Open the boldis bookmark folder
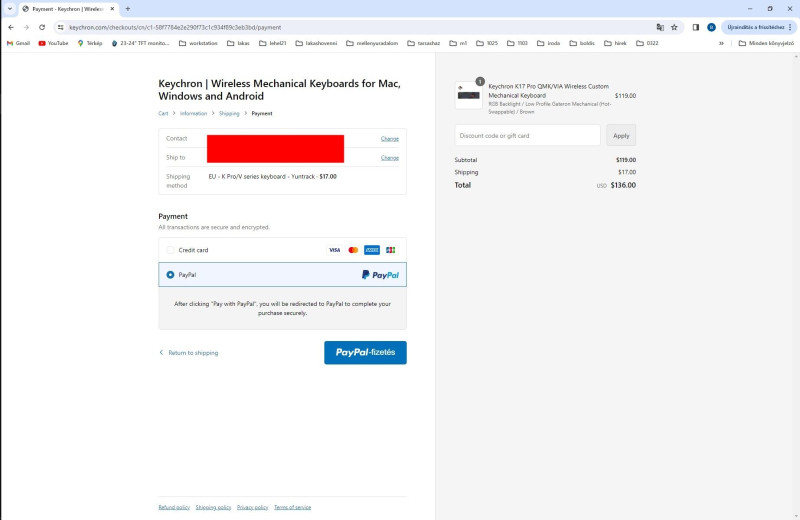Image resolution: width=800 pixels, height=520 pixels. pyautogui.click(x=582, y=43)
